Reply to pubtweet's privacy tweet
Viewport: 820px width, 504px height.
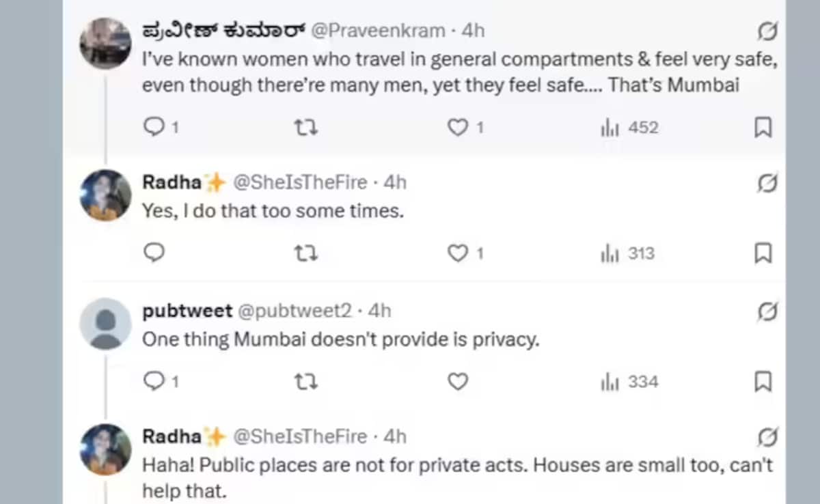(155, 381)
